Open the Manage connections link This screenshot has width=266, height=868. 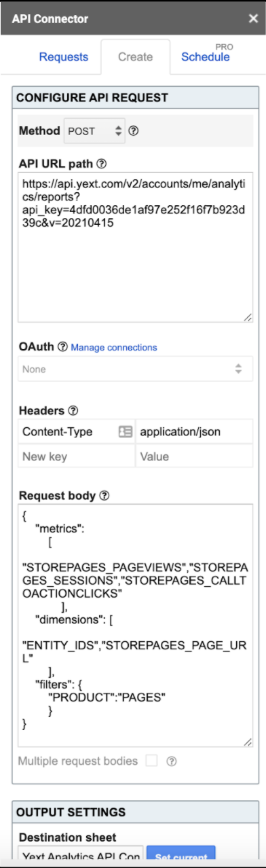(114, 348)
